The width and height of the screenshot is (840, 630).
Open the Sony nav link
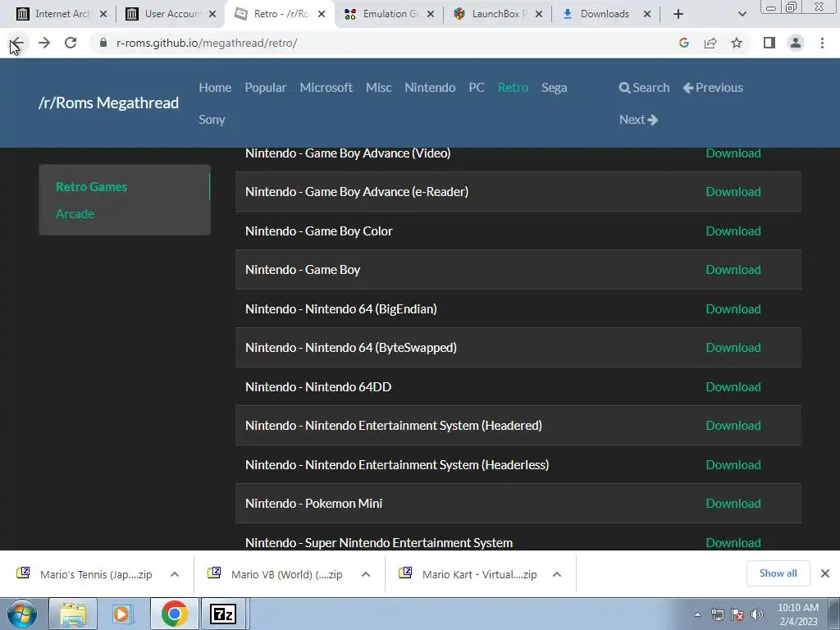pyautogui.click(x=212, y=120)
